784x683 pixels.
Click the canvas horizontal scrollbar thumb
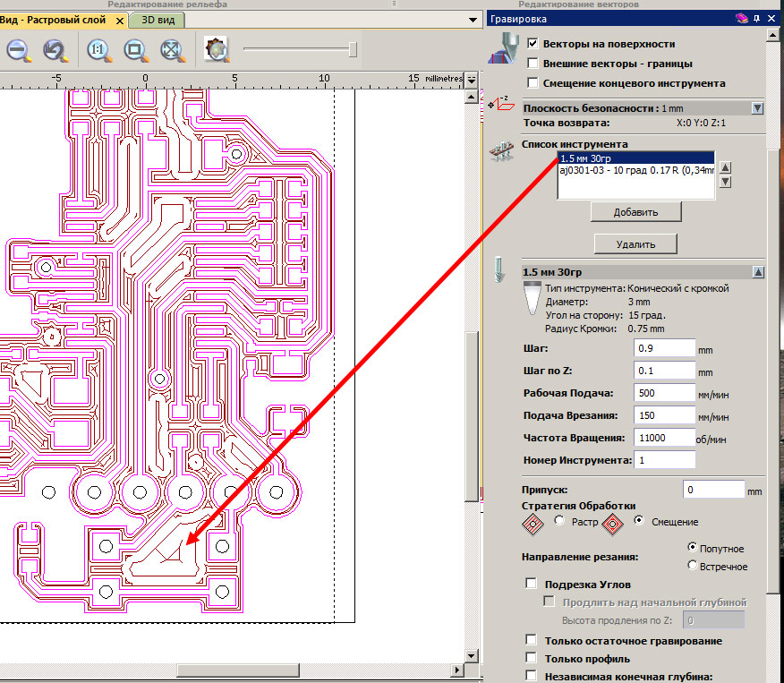[238, 670]
